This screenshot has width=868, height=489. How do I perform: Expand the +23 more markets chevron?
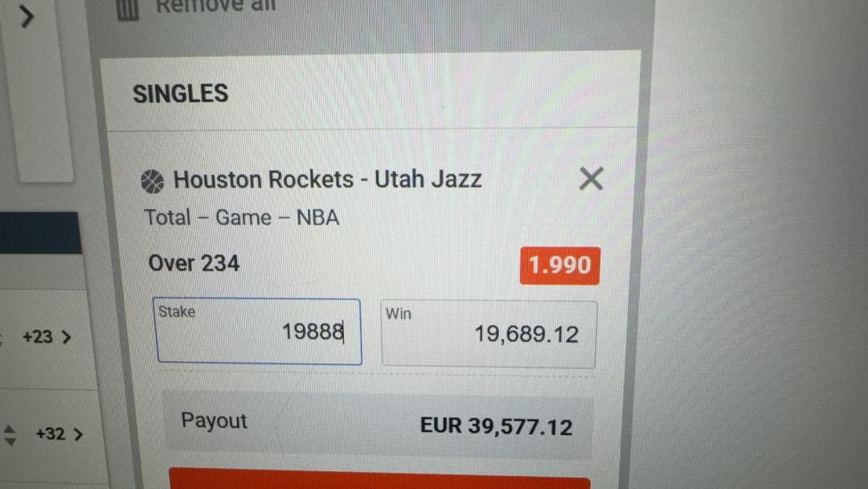point(67,337)
